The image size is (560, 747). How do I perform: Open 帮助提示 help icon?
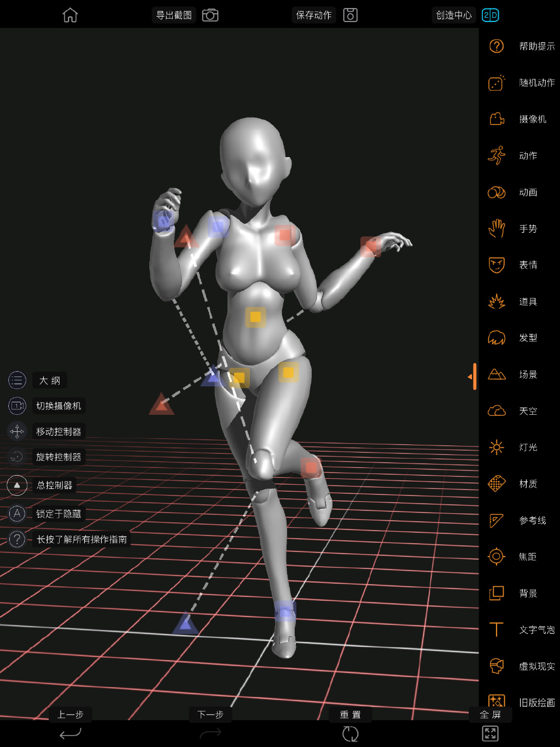coord(497,46)
